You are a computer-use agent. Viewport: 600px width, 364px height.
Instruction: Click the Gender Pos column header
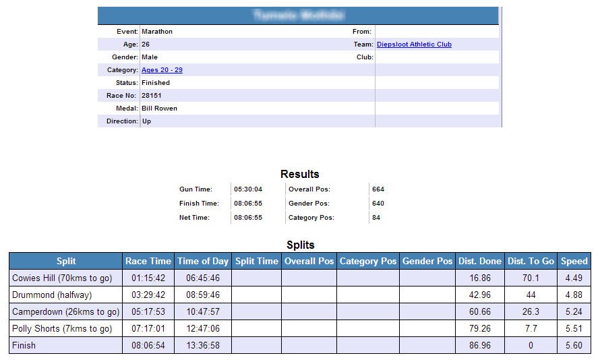[427, 261]
